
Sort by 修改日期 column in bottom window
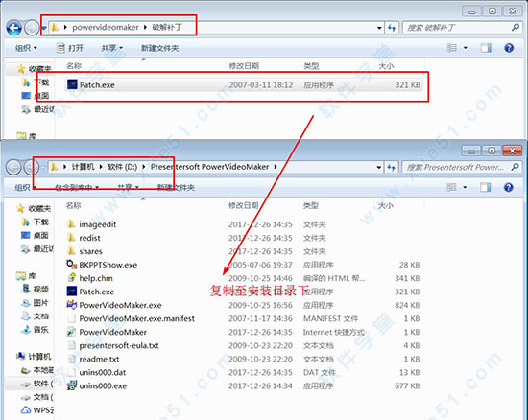pyautogui.click(x=244, y=205)
